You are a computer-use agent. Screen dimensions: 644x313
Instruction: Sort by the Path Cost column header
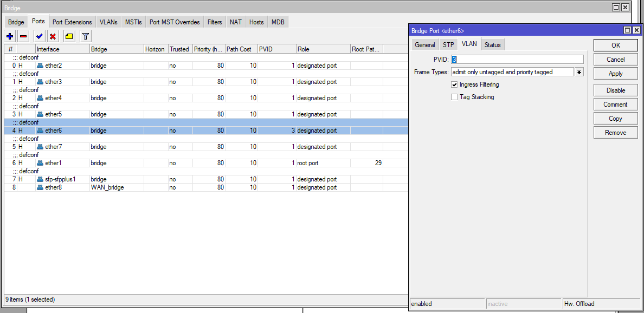click(242, 49)
